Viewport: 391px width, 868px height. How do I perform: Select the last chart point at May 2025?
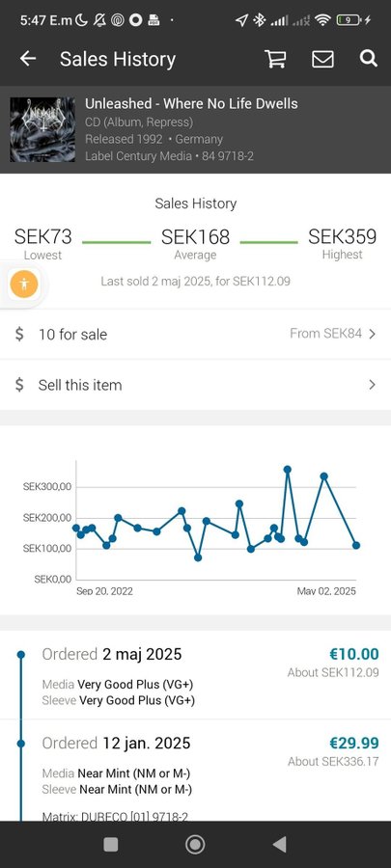click(x=356, y=545)
